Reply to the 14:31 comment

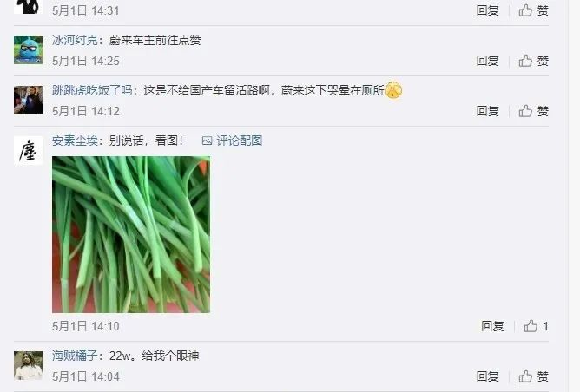coord(487,10)
